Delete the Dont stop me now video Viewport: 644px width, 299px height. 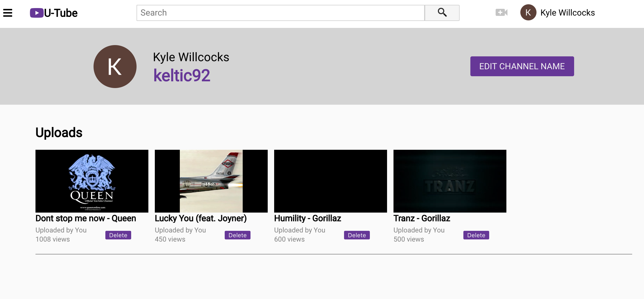click(x=118, y=235)
